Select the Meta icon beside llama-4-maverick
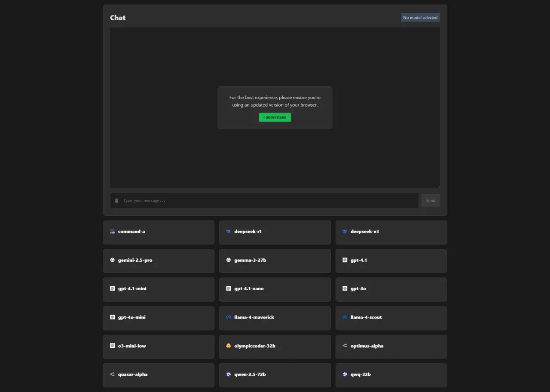550x392 pixels. click(x=229, y=317)
